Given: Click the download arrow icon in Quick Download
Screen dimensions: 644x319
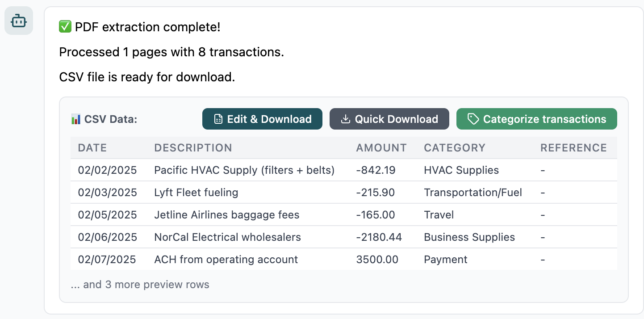Looking at the screenshot, I should [x=345, y=119].
